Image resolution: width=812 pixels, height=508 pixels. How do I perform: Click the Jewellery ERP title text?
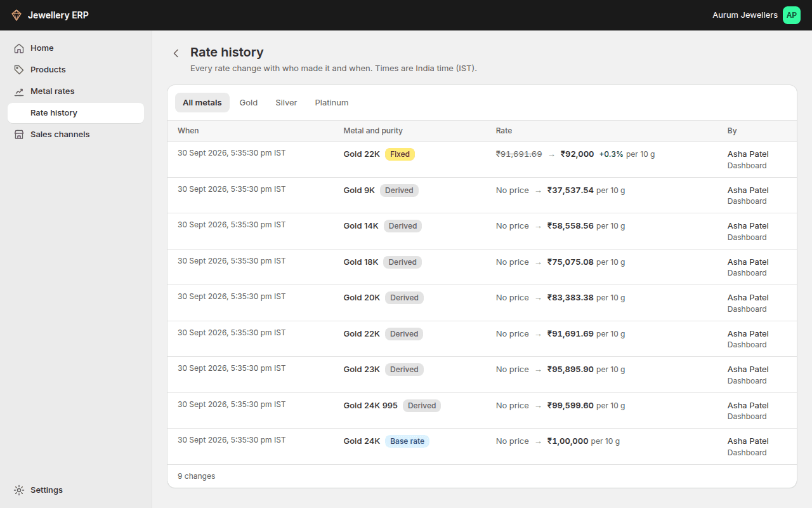pyautogui.click(x=58, y=15)
